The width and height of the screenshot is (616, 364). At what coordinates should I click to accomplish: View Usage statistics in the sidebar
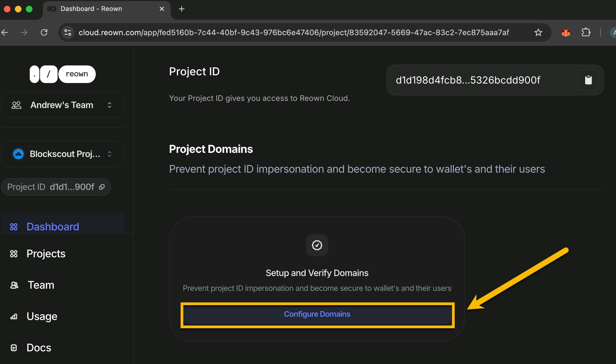point(42,316)
